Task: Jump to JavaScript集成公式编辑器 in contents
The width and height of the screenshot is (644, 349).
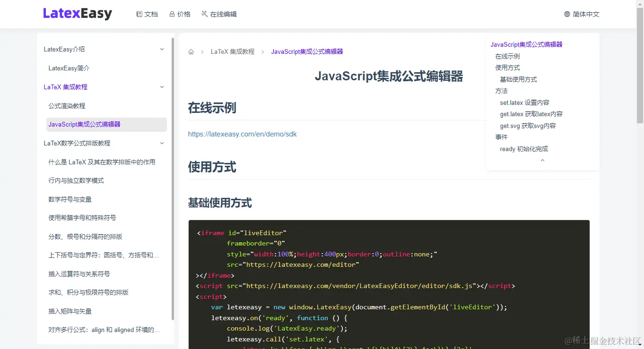Action: click(526, 44)
